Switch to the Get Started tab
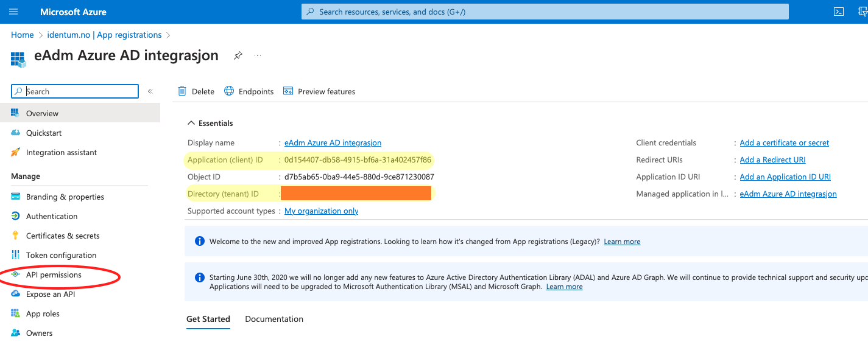 point(208,319)
